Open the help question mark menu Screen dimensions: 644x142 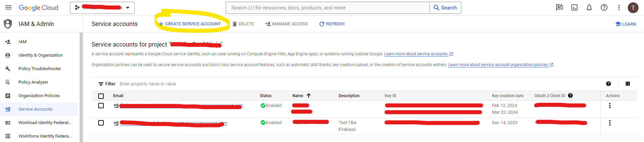click(x=604, y=7)
